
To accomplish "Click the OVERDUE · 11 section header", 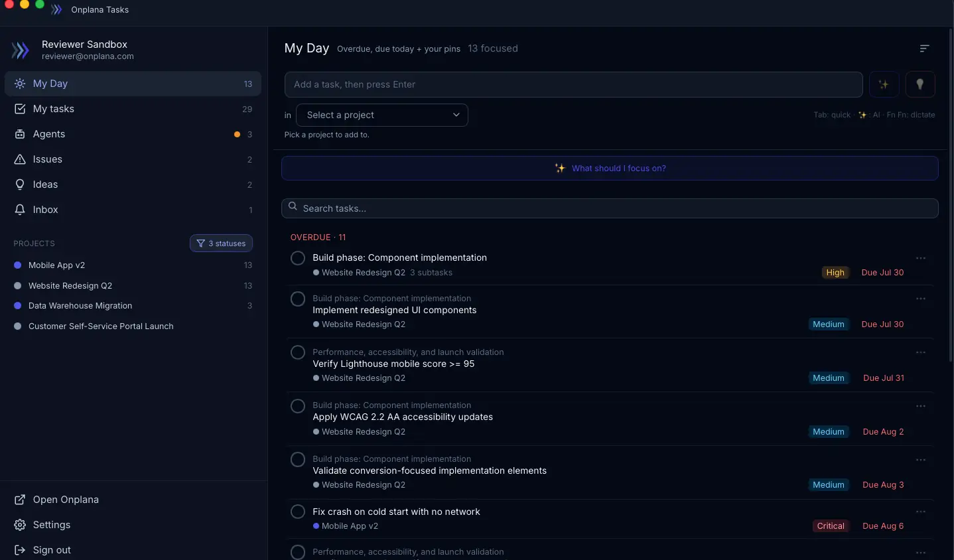I will 318,238.
